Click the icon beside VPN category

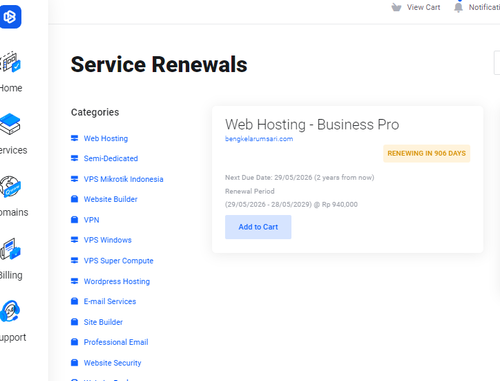click(x=74, y=220)
